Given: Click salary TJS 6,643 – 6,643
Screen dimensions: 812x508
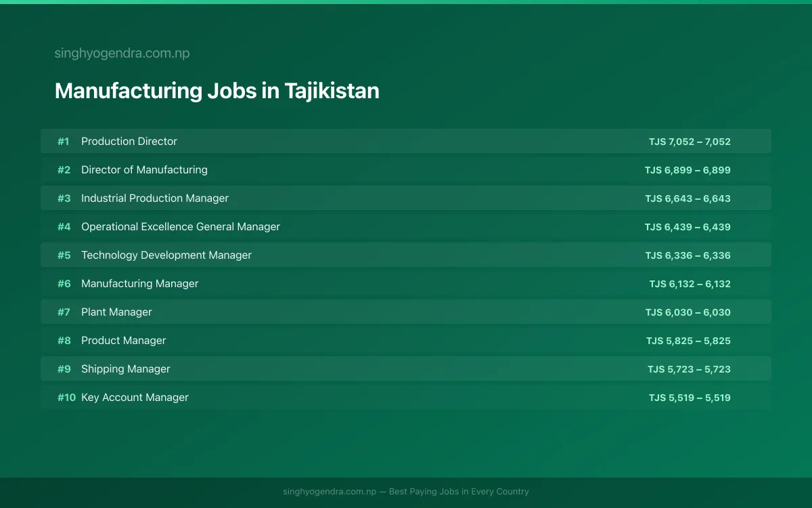Looking at the screenshot, I should point(687,198).
